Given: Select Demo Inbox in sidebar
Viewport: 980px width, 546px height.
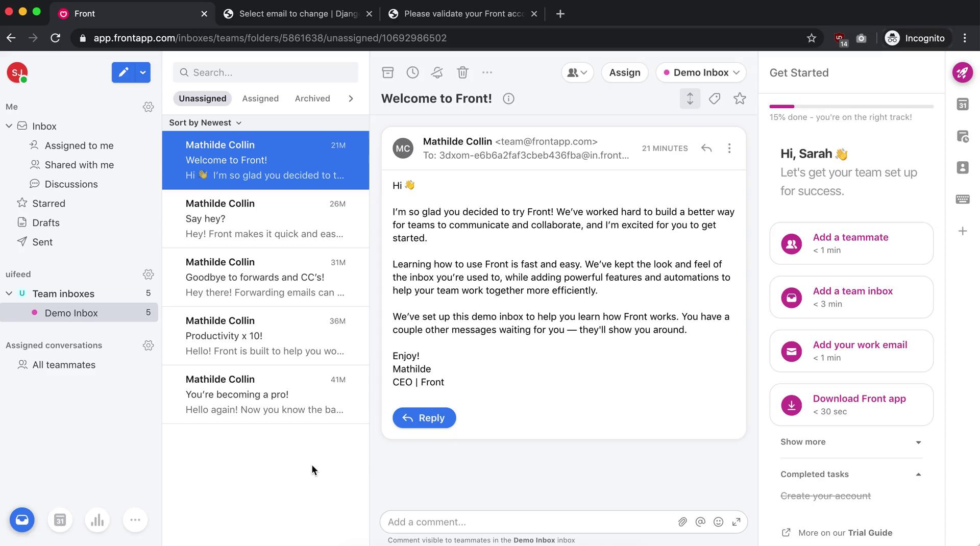Looking at the screenshot, I should [79, 313].
